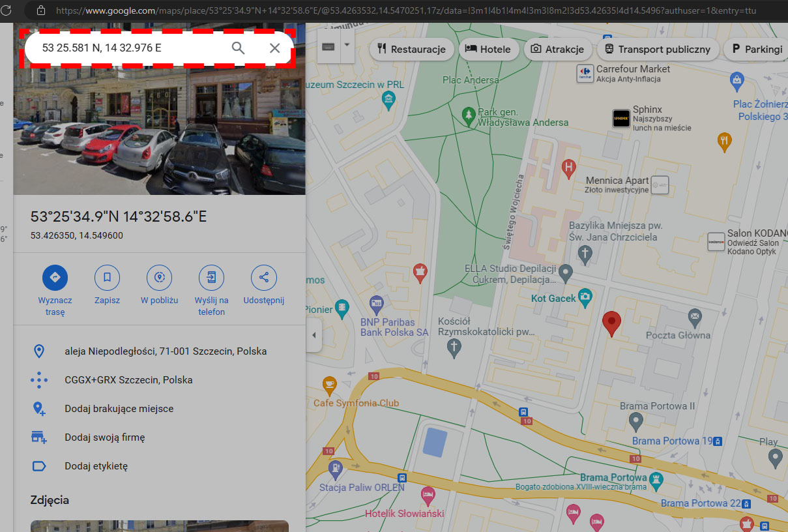
Task: Click the pharmacy mortar marker near park
Action: (420, 273)
